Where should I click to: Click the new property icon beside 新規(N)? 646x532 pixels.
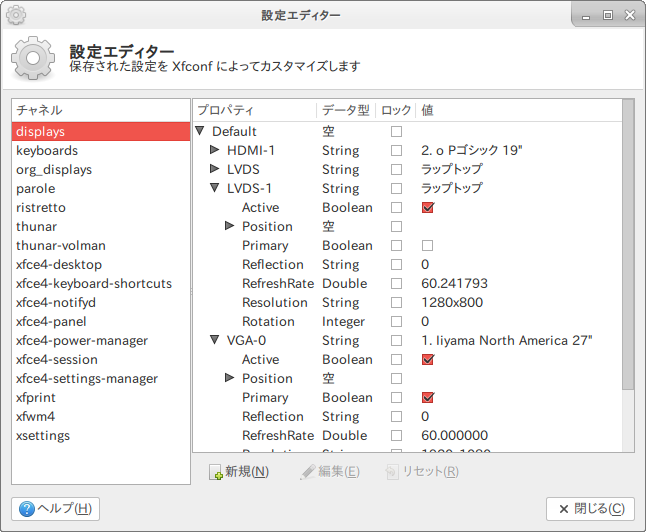pos(215,472)
